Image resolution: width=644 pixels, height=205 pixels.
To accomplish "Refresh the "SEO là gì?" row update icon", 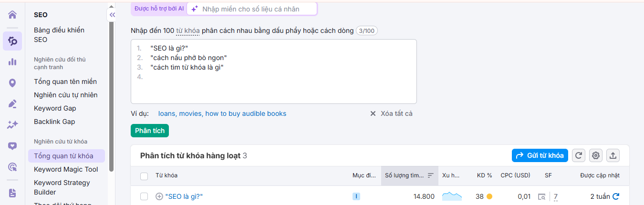I will [616, 196].
